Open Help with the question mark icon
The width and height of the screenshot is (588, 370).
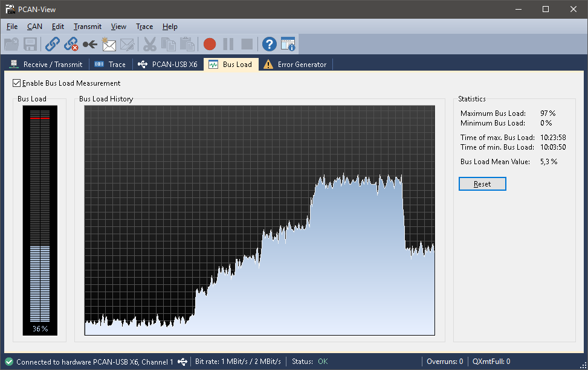pyautogui.click(x=269, y=44)
